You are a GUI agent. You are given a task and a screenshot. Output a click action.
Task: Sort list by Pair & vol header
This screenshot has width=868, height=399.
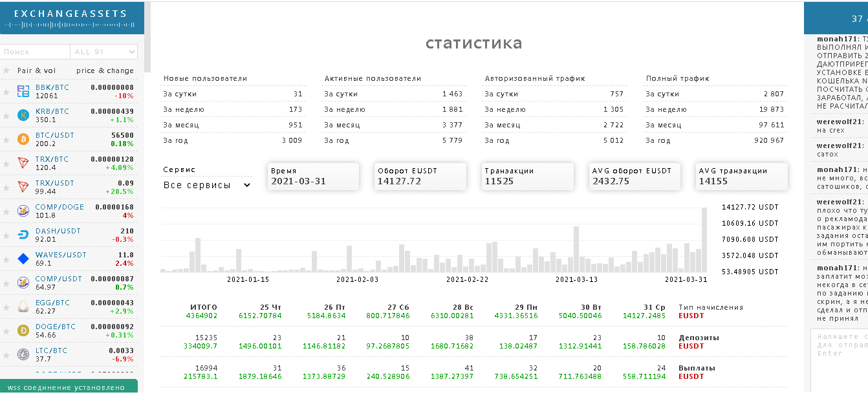[36, 70]
